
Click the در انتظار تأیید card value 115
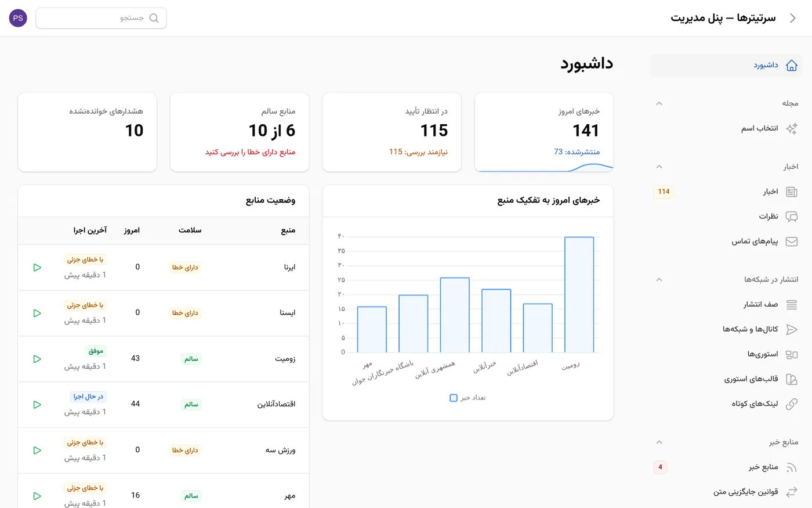[x=434, y=131]
